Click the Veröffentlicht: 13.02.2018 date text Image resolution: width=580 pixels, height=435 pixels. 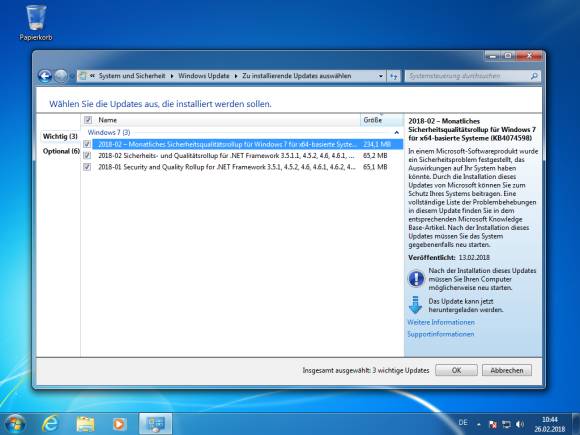pos(449,257)
